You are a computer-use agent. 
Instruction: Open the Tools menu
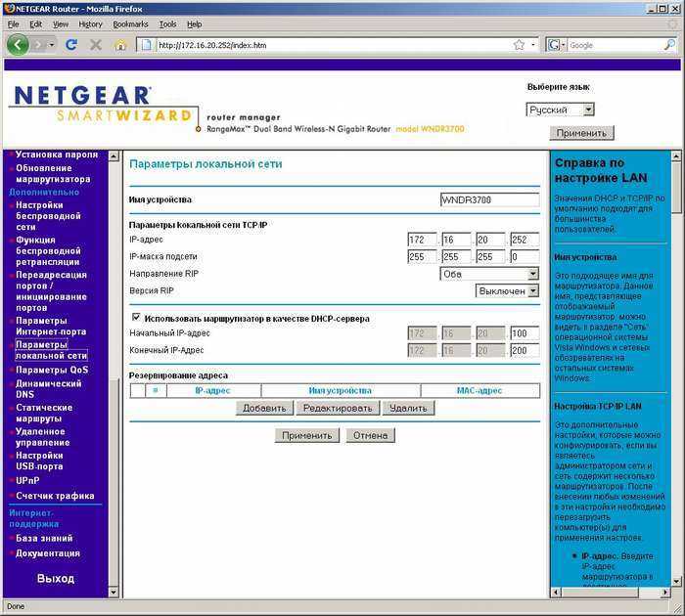pos(167,24)
